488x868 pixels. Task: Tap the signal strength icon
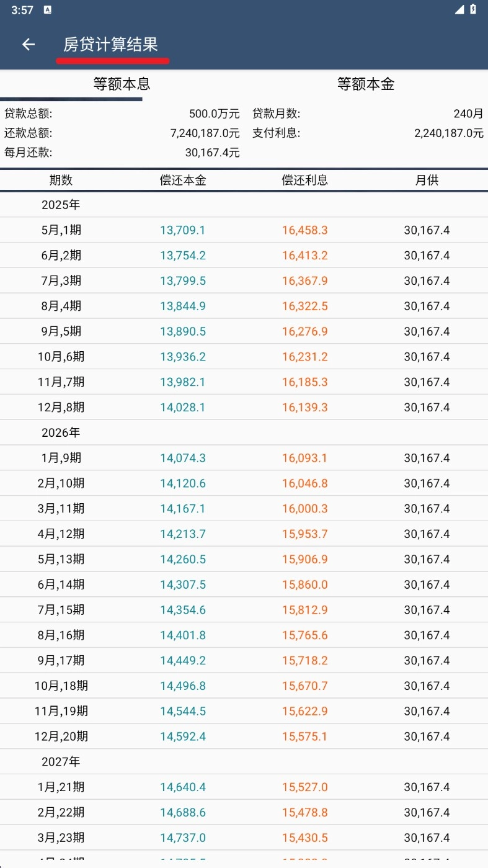tap(459, 9)
